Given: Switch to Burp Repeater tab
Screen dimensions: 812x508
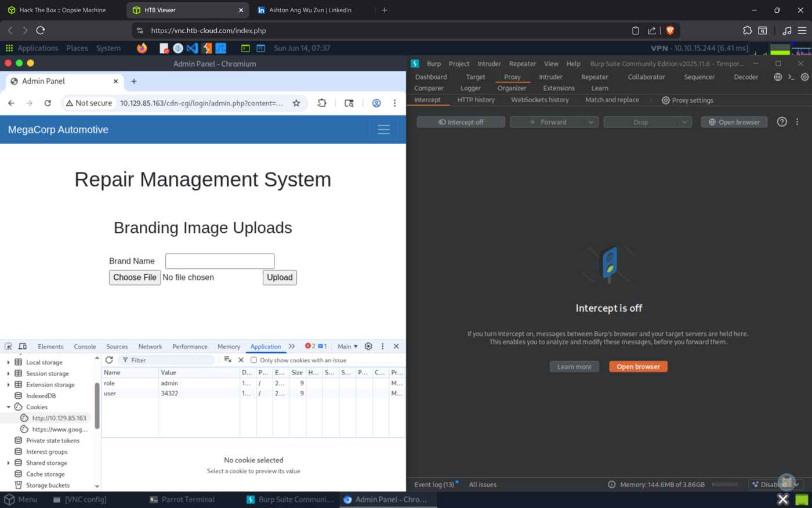Looking at the screenshot, I should [x=594, y=77].
